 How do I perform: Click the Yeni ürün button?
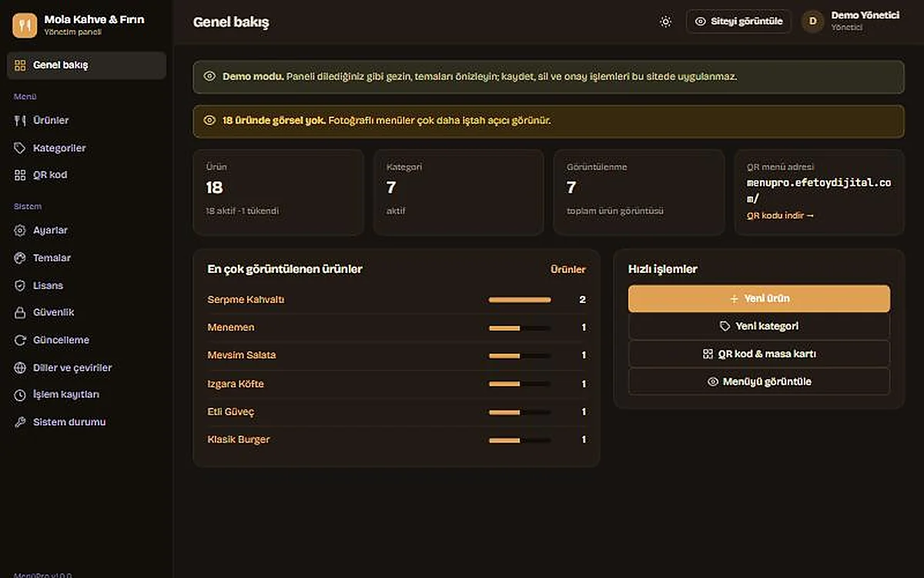(x=759, y=298)
